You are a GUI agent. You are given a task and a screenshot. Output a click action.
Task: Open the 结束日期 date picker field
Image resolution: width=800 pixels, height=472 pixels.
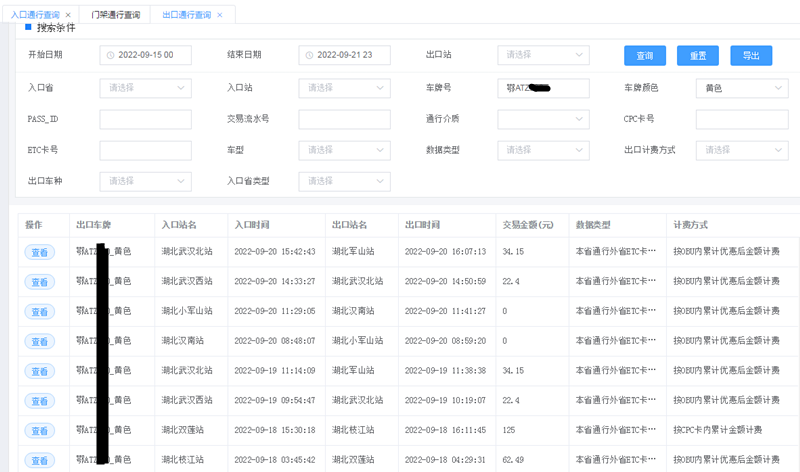(x=344, y=55)
